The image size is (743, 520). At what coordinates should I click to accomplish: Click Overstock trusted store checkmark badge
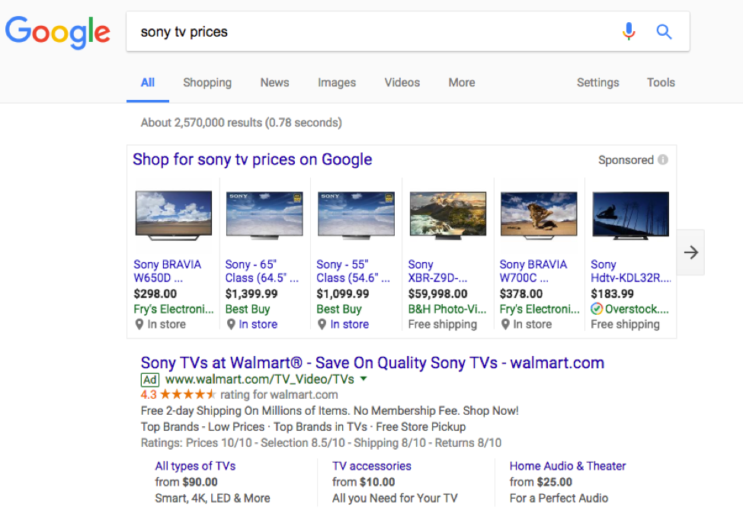(x=597, y=309)
